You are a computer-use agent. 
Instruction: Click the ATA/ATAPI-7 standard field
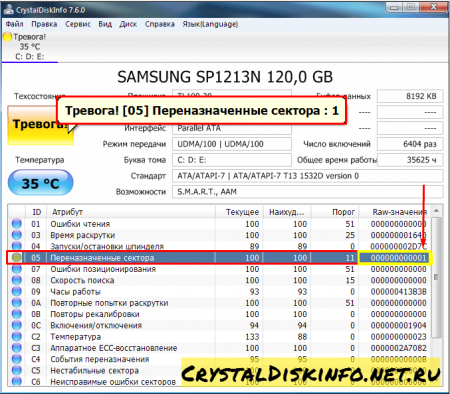(x=307, y=176)
